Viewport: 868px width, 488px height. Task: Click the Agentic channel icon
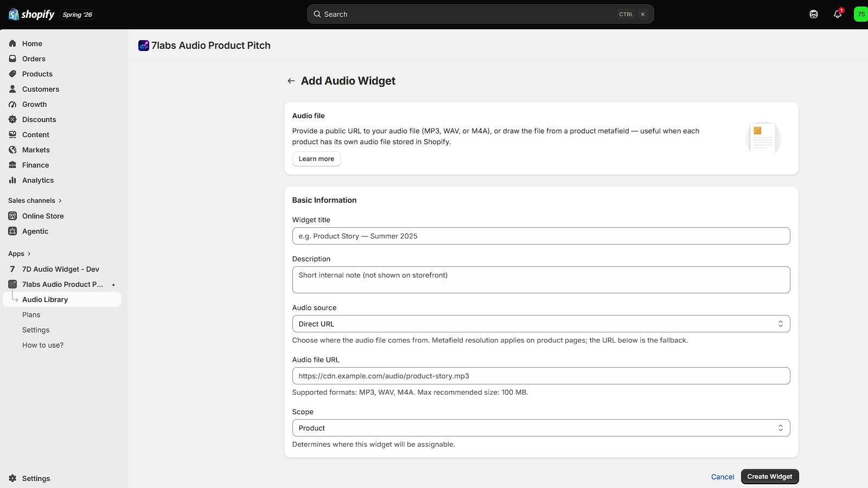point(12,231)
